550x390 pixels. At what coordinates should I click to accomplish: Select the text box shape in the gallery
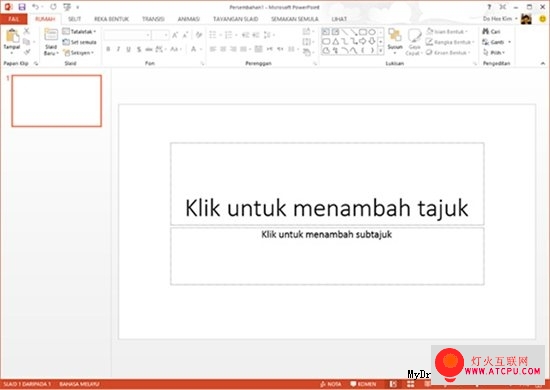(x=326, y=32)
